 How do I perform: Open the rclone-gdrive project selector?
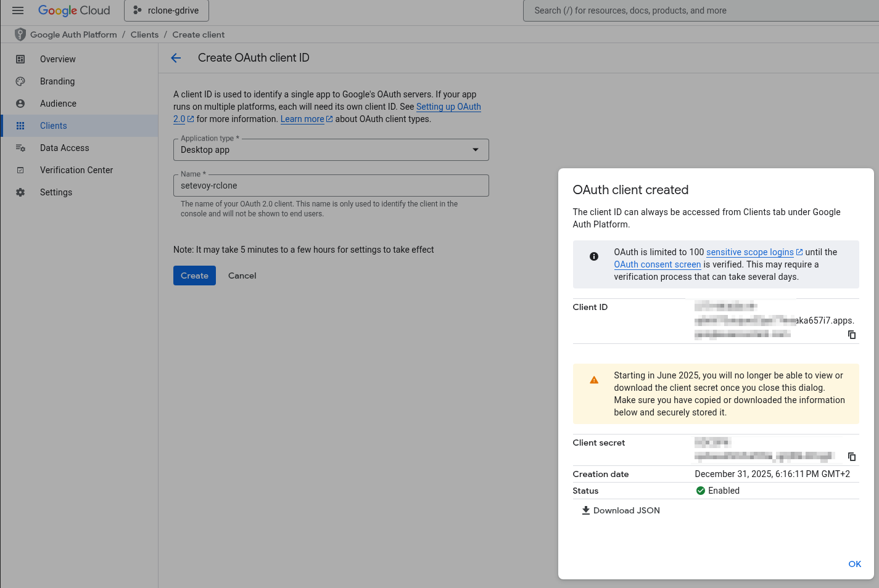167,10
